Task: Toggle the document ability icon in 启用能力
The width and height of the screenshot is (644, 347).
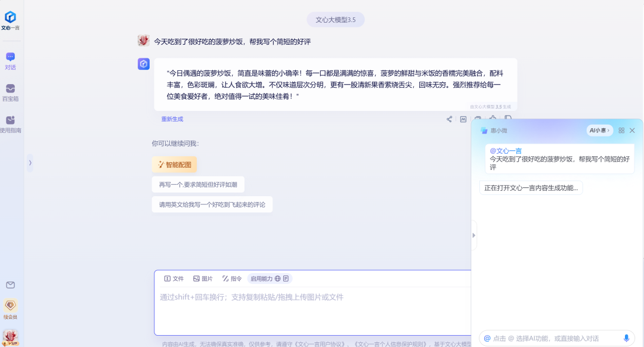Action: pos(286,279)
